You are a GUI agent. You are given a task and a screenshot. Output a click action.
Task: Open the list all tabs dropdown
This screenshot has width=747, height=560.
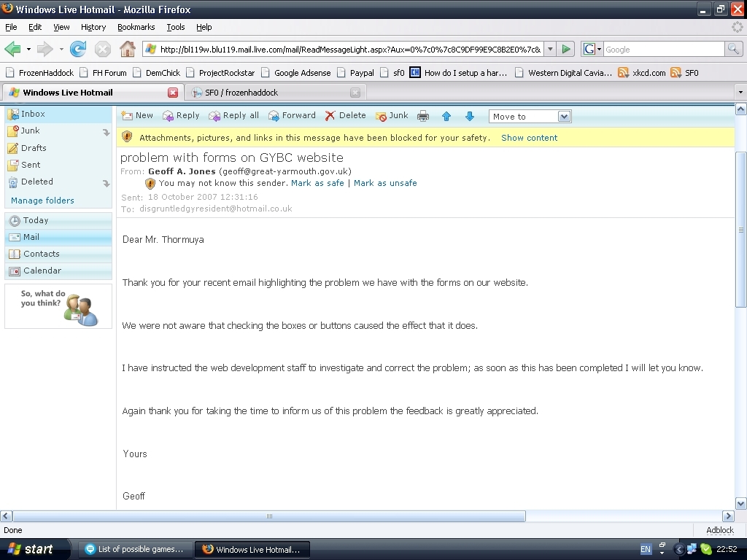pos(740,93)
